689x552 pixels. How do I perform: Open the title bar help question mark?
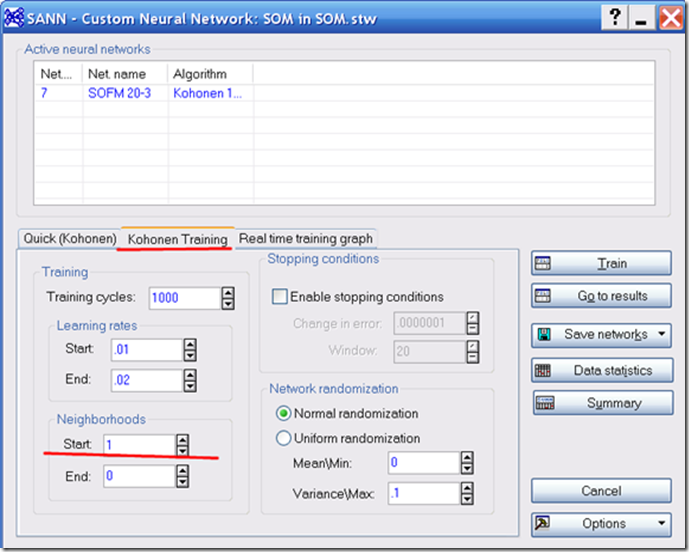pyautogui.click(x=615, y=18)
